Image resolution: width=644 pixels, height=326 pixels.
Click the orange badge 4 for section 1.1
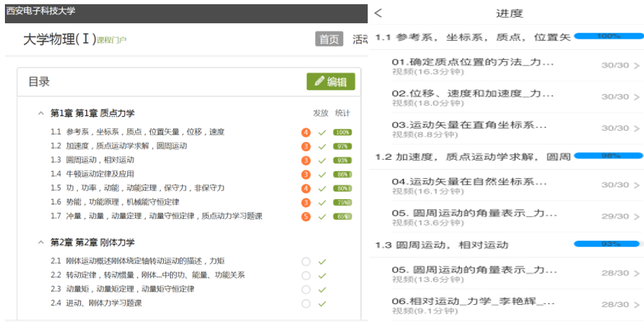coord(306,132)
